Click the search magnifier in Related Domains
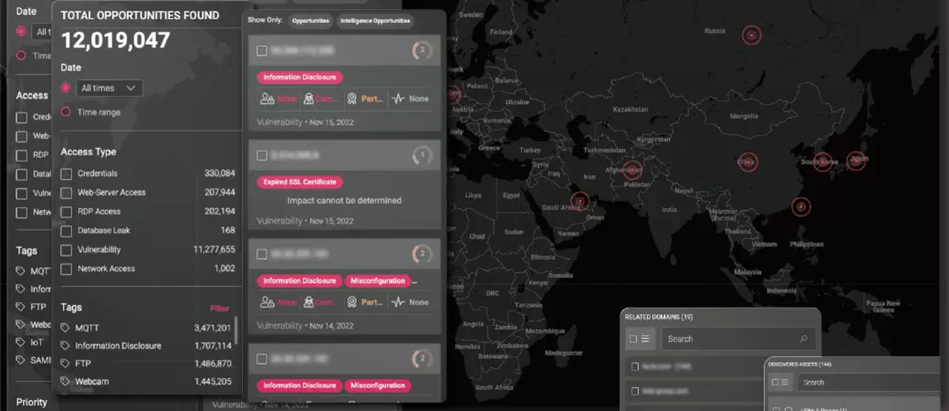The image size is (949, 411). pos(803,339)
